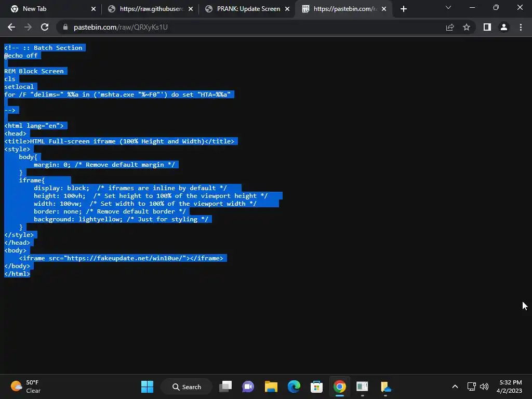Launch the Chat app from taskbar
The image size is (532, 399).
point(248,387)
